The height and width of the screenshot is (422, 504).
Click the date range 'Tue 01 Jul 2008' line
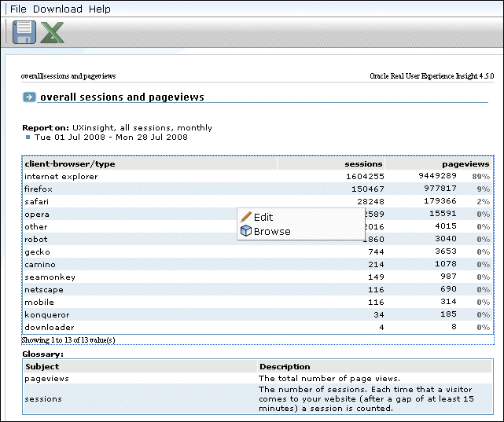[111, 138]
